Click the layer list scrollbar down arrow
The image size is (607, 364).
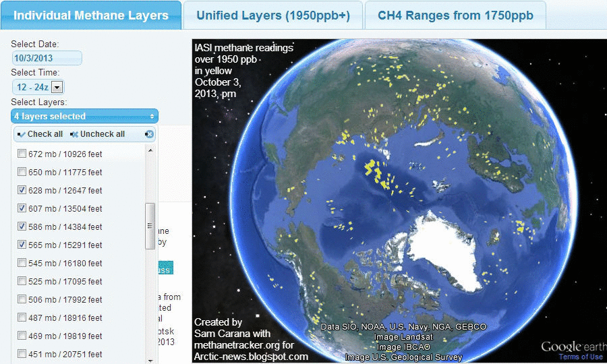click(150, 361)
